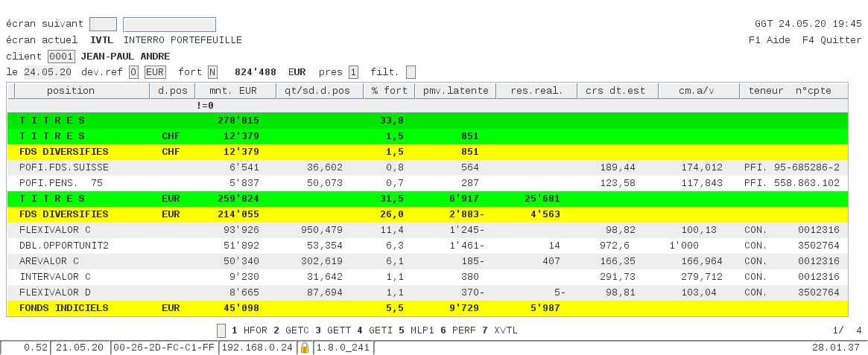868x355 pixels.
Task: Open the EUR currency field next to dev.ref
Action: pyautogui.click(x=155, y=72)
